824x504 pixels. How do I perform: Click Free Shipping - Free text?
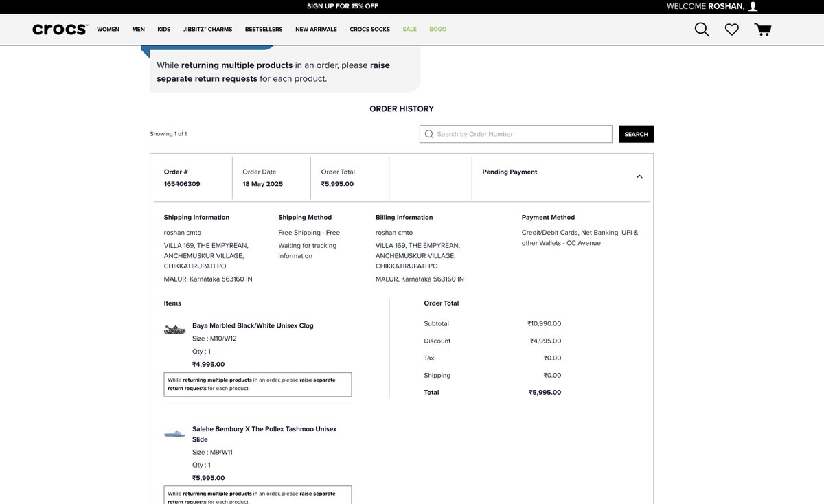coord(309,233)
